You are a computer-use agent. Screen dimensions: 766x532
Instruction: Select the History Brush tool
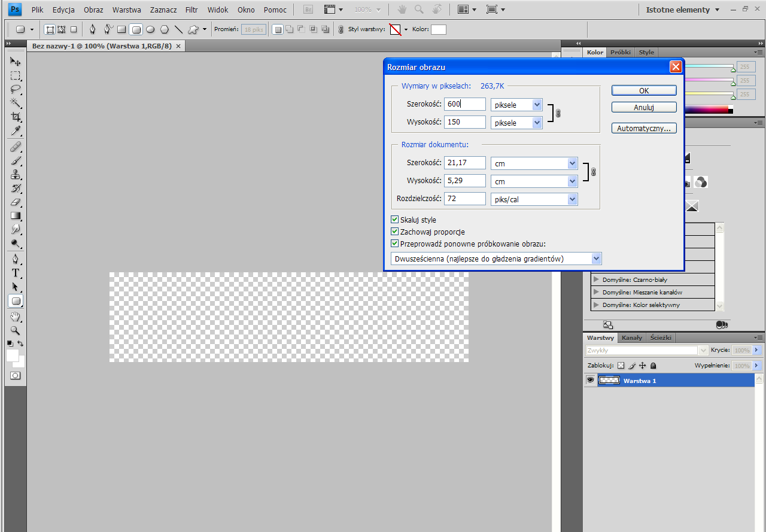tap(16, 189)
